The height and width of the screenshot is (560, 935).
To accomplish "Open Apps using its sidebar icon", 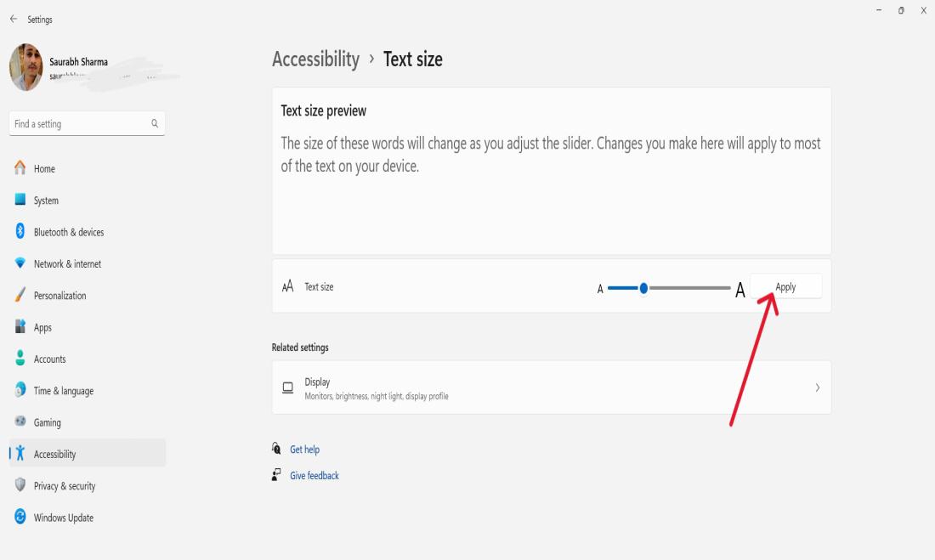I will point(20,327).
